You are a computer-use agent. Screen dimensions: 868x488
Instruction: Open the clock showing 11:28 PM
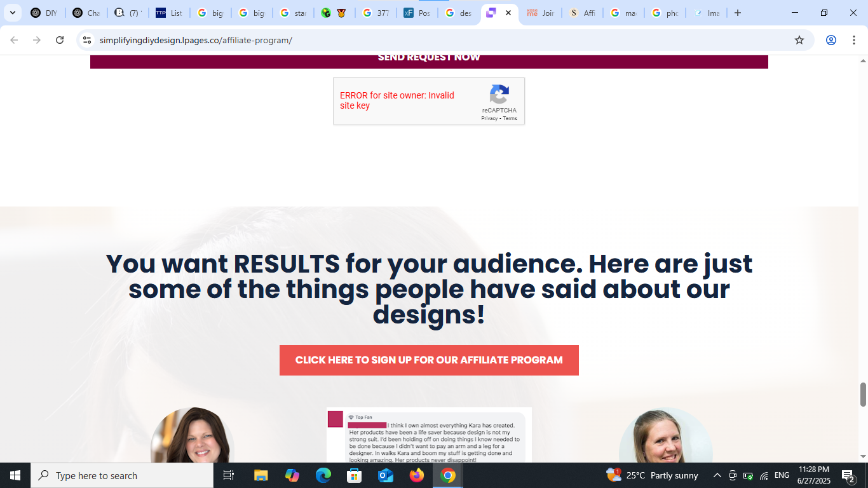click(x=814, y=475)
